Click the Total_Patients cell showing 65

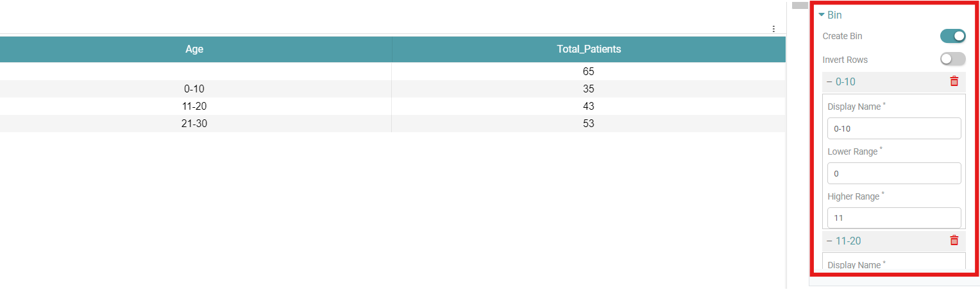(x=588, y=71)
